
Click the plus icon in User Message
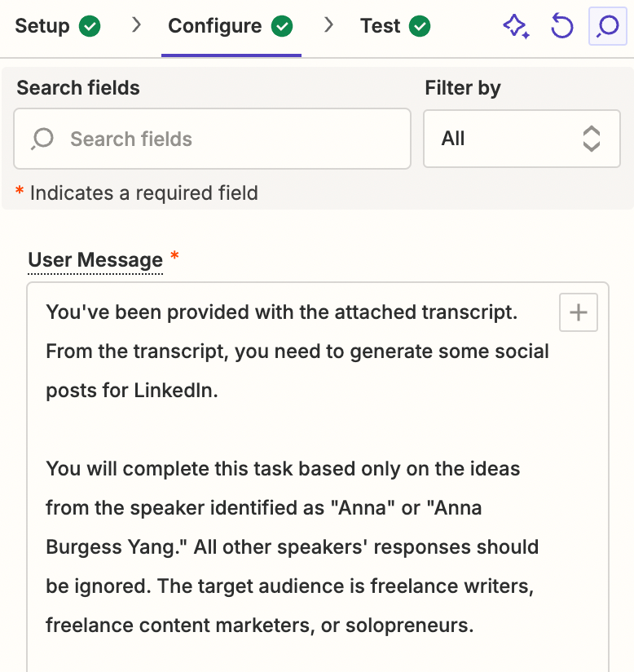coord(579,312)
